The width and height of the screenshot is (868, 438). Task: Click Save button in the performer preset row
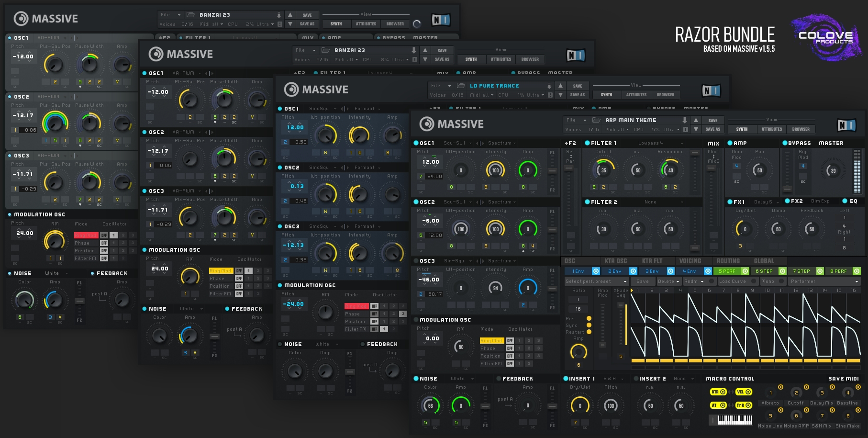643,281
